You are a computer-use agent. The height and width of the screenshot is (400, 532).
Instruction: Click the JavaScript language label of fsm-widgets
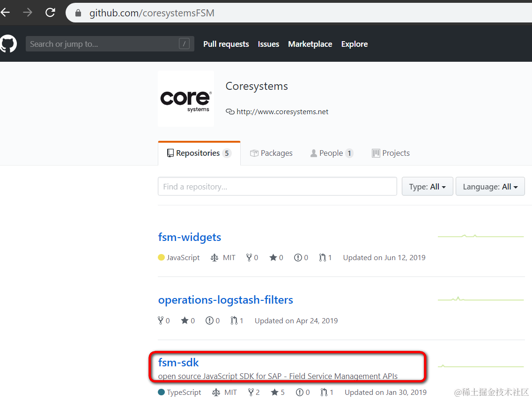click(x=183, y=258)
